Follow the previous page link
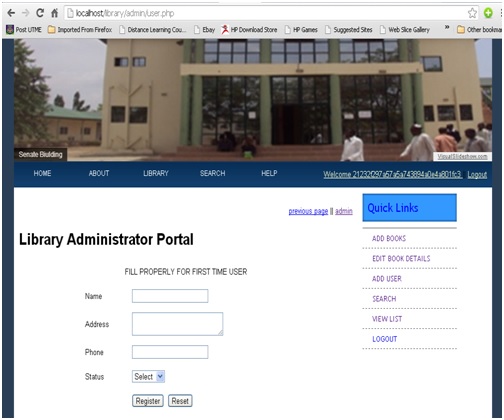The image size is (504, 420). (308, 211)
